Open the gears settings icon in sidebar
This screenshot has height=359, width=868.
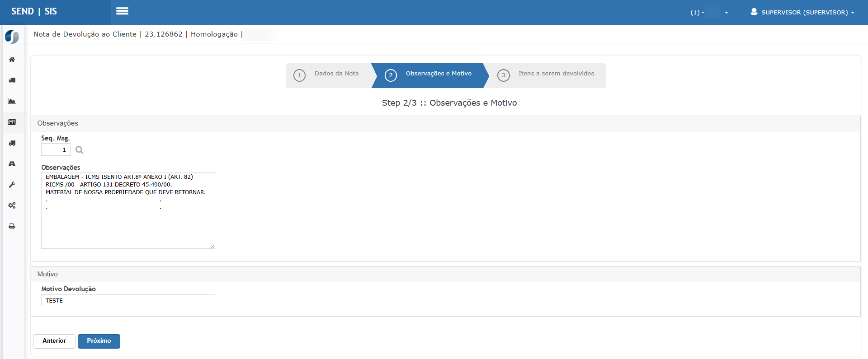point(12,205)
